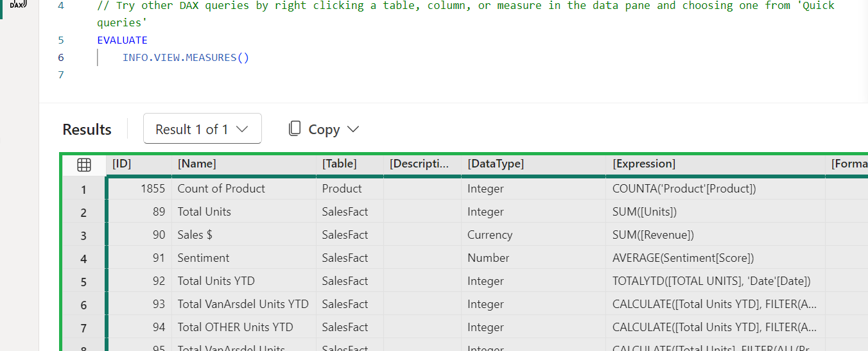Screen dimensions: 868x351
Task: Select the Sales $ measure name cell
Action: point(195,235)
